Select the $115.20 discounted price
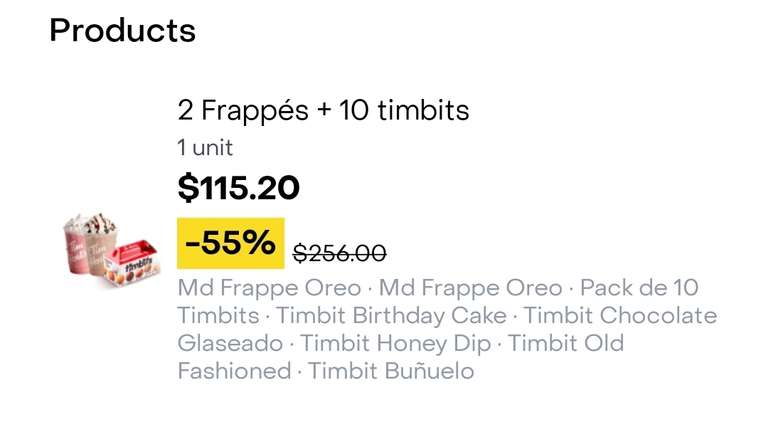This screenshot has height=422, width=768. tap(239, 188)
